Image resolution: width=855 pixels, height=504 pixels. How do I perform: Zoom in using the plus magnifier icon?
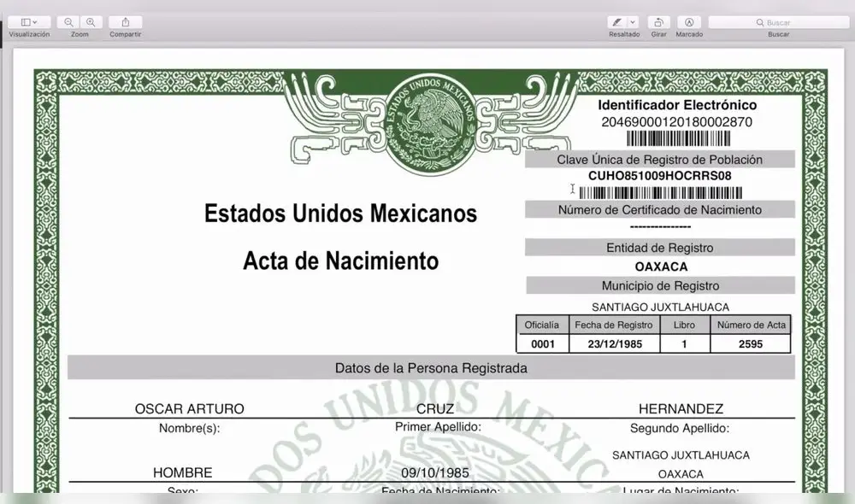pos(91,22)
